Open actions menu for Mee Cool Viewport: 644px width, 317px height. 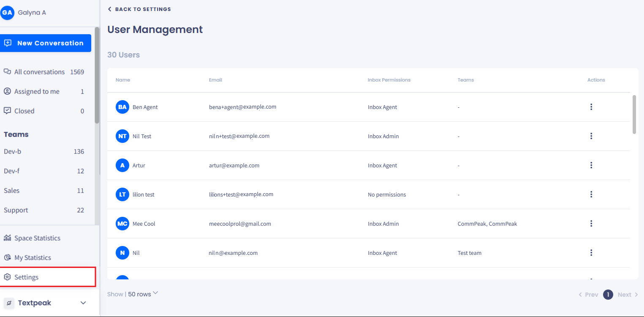(x=591, y=224)
